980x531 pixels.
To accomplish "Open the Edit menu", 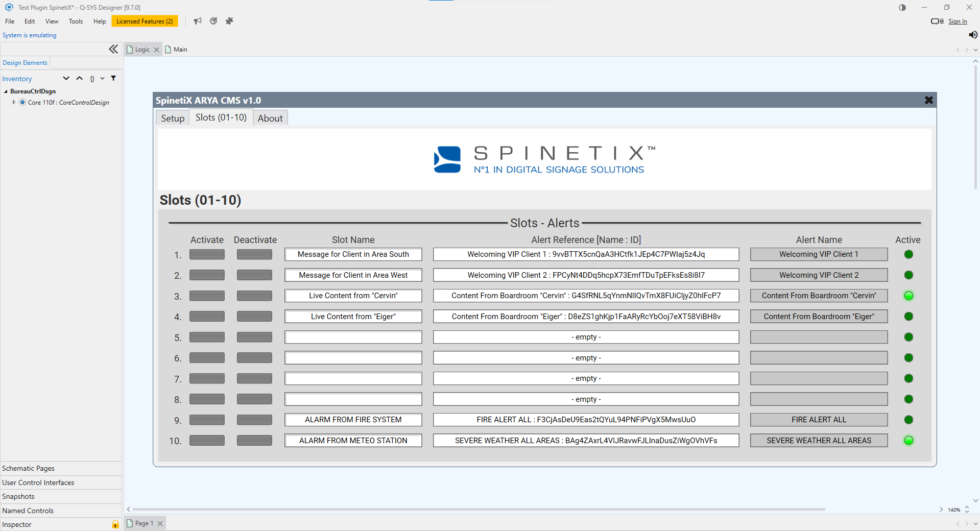I will (30, 21).
